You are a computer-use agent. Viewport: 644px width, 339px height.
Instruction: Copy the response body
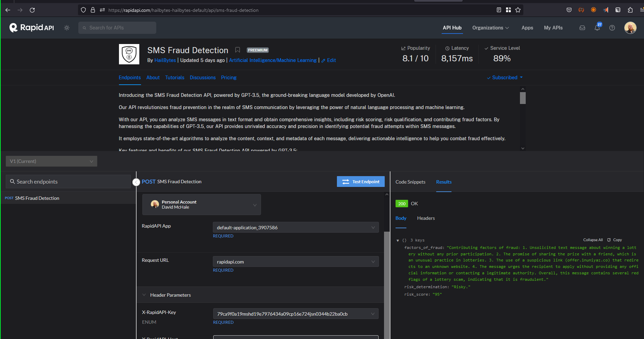(615, 240)
